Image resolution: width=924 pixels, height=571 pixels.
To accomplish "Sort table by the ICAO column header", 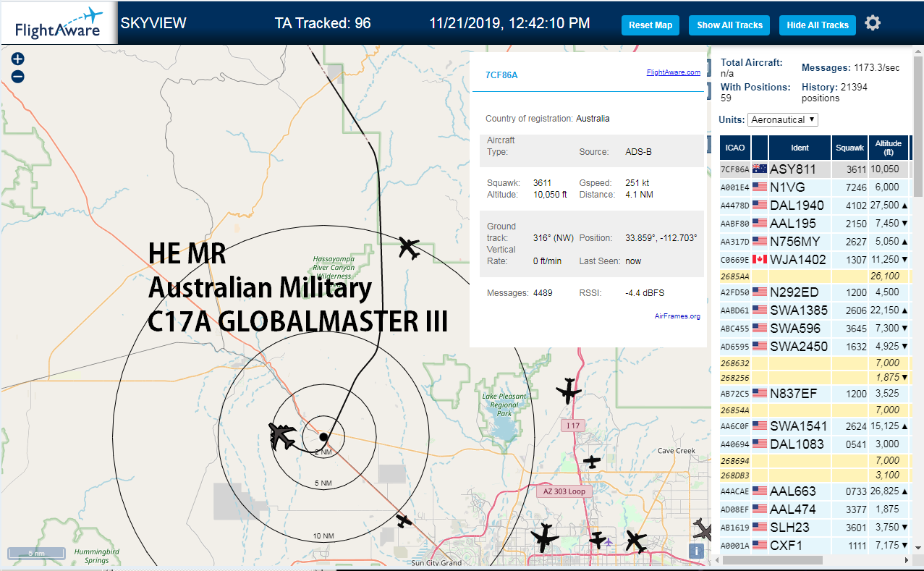I will click(x=735, y=148).
